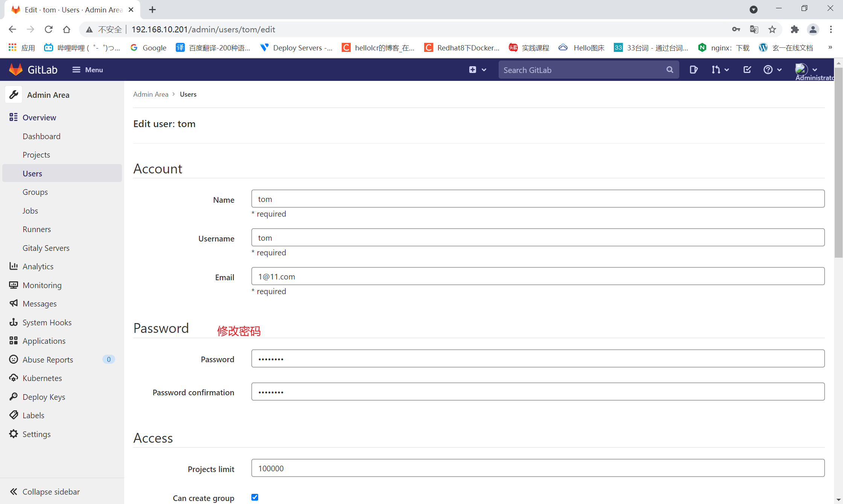
Task: Click Chrome's bookmark star icon
Action: pos(772,29)
